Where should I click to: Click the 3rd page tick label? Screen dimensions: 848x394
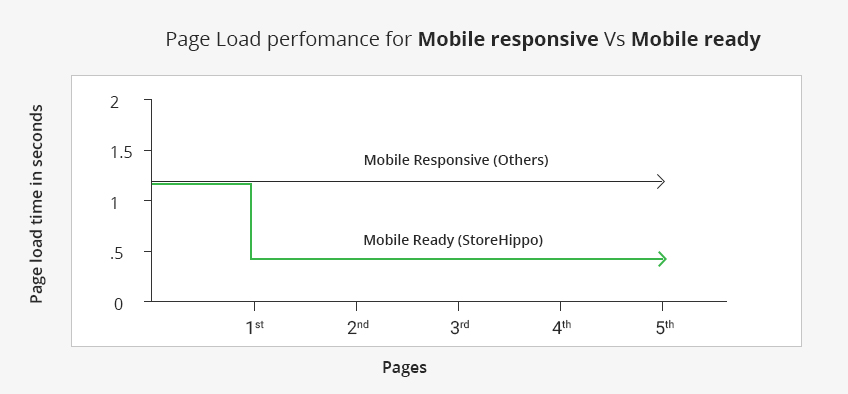point(460,328)
